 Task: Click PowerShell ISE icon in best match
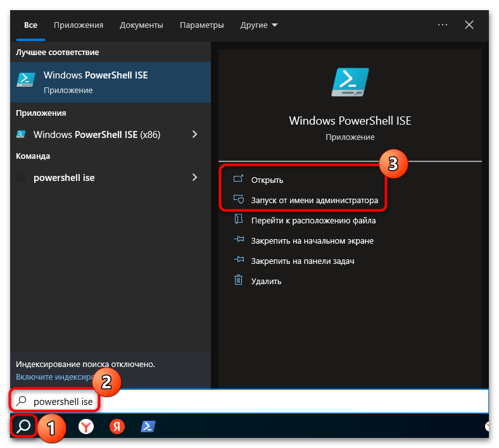26,80
